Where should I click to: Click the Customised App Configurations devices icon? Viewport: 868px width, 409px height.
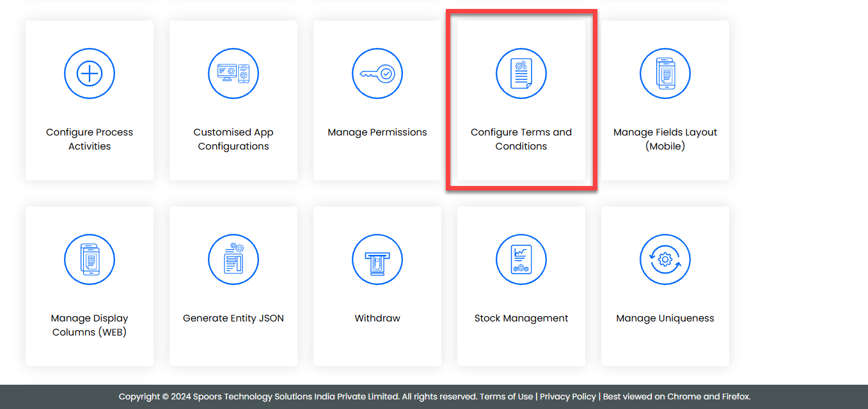233,73
